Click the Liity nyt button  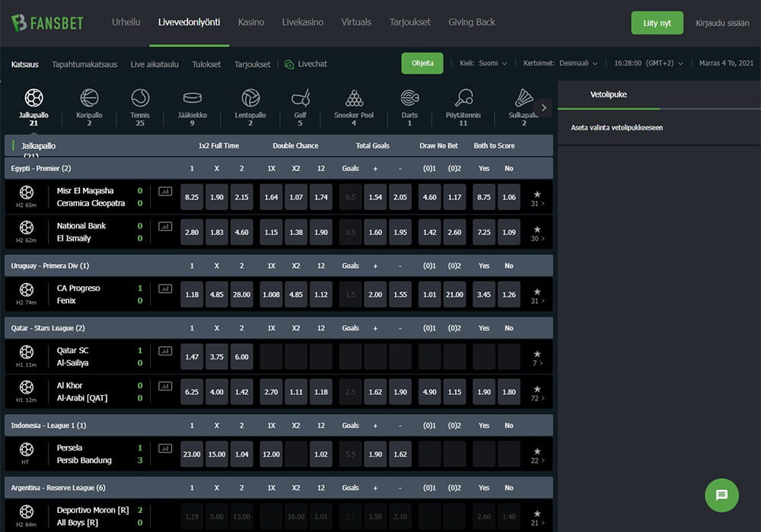point(657,23)
